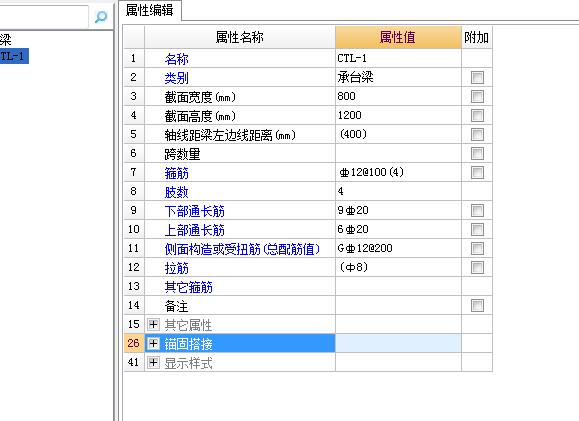Expand the 其它属性 group

[153, 325]
